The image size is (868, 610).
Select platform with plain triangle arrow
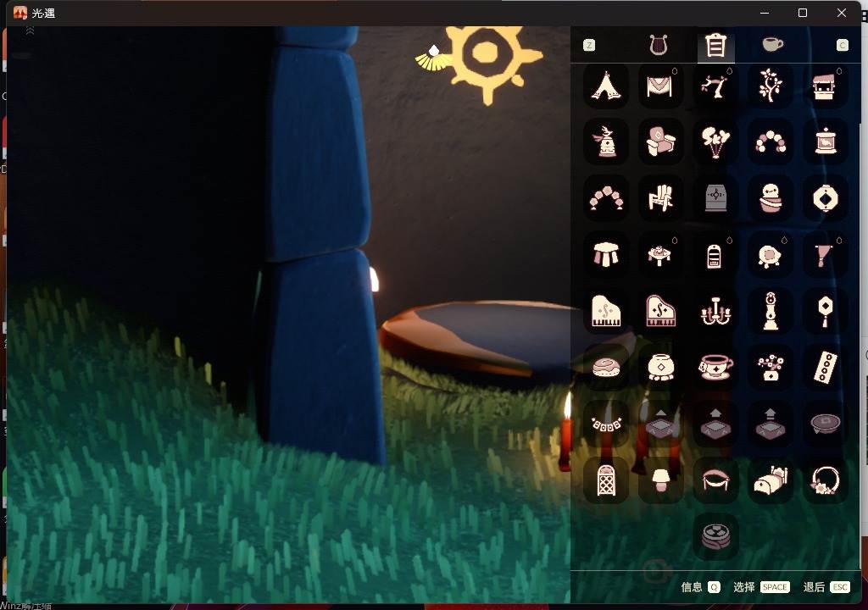(x=659, y=424)
